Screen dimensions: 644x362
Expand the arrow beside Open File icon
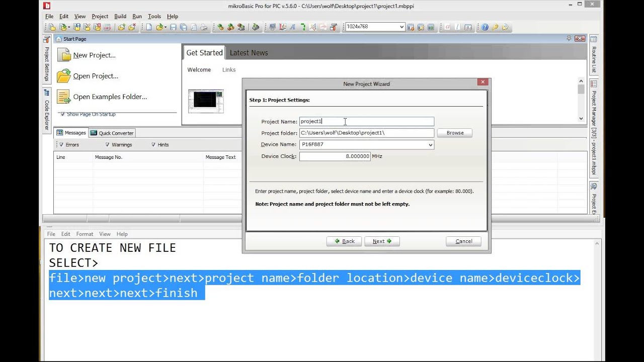(165, 27)
